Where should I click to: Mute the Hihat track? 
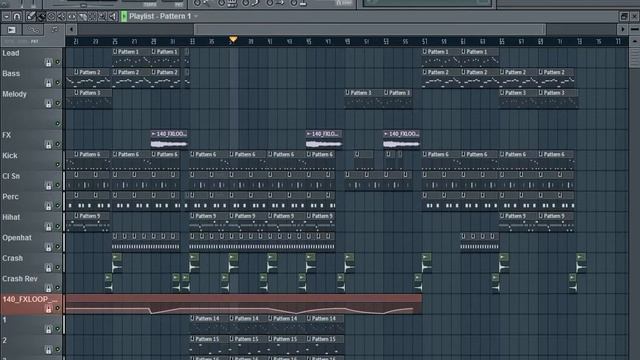[58, 226]
